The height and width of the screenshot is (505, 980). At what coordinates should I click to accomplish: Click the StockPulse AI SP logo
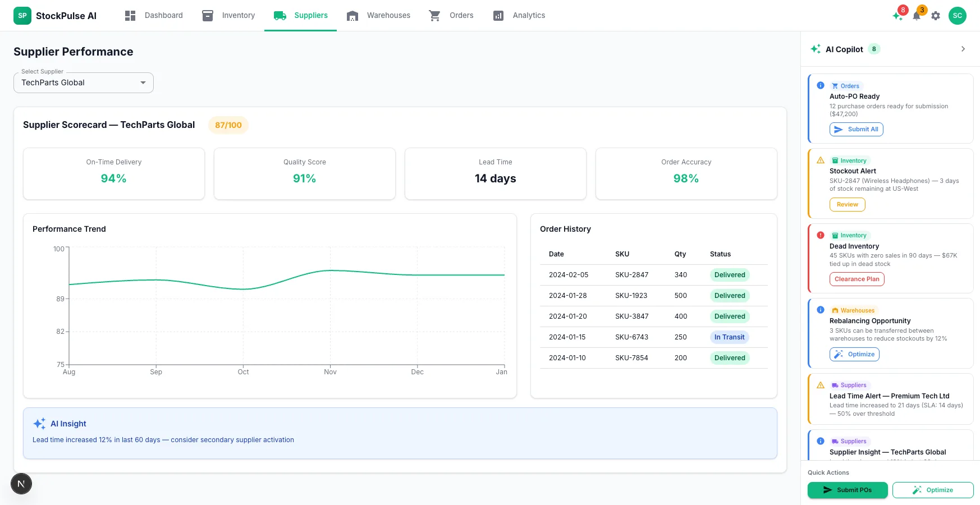pos(22,16)
